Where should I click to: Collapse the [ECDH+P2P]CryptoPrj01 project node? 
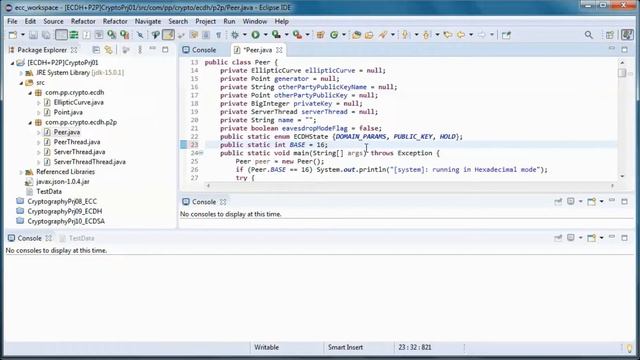(12, 63)
